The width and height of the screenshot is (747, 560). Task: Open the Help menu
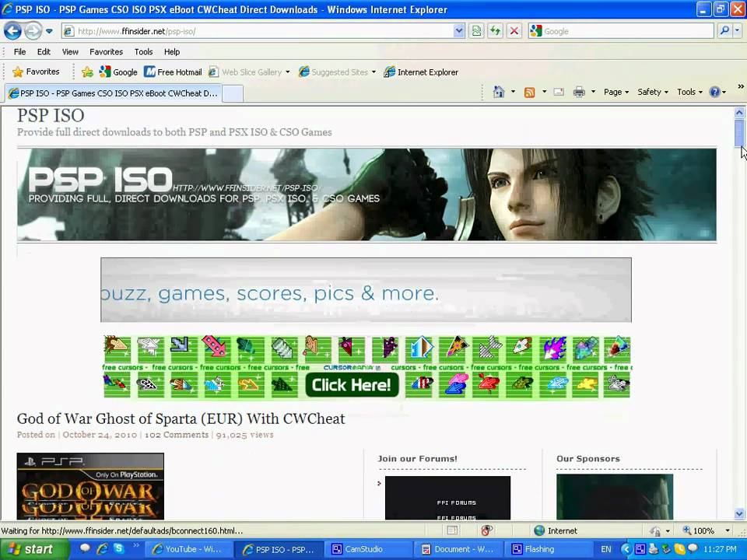click(x=172, y=52)
